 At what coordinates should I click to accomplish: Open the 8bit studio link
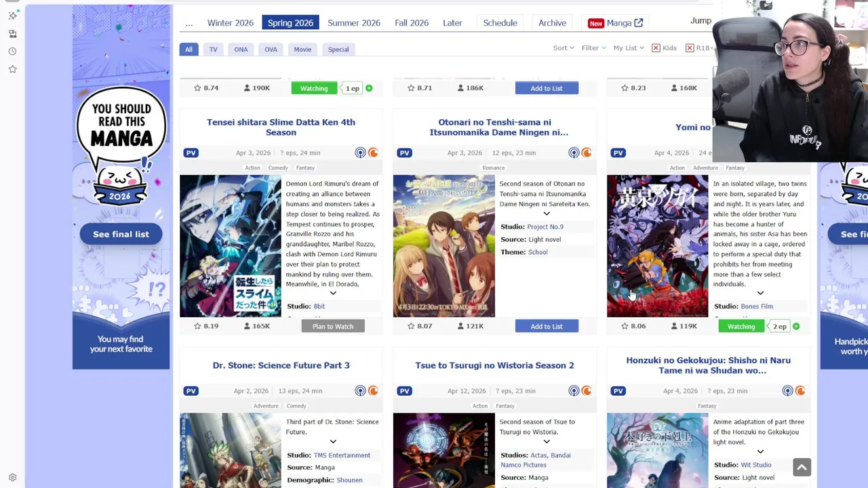(319, 306)
